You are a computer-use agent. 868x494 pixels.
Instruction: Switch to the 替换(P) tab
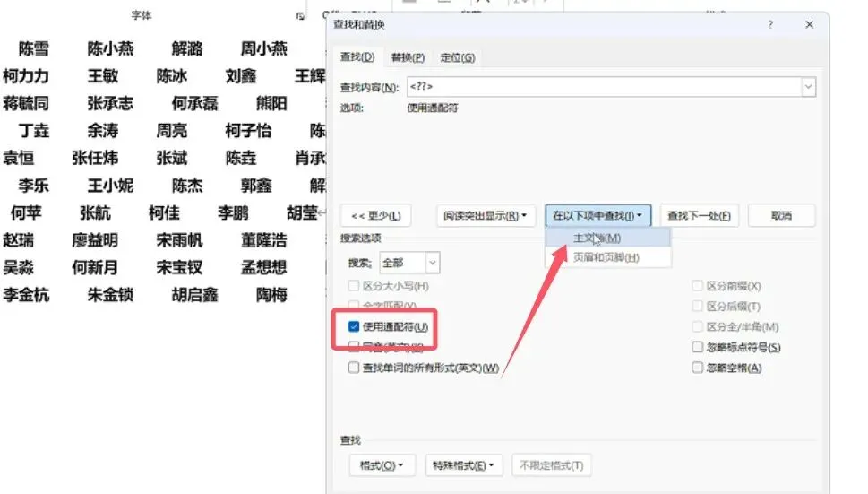click(408, 57)
